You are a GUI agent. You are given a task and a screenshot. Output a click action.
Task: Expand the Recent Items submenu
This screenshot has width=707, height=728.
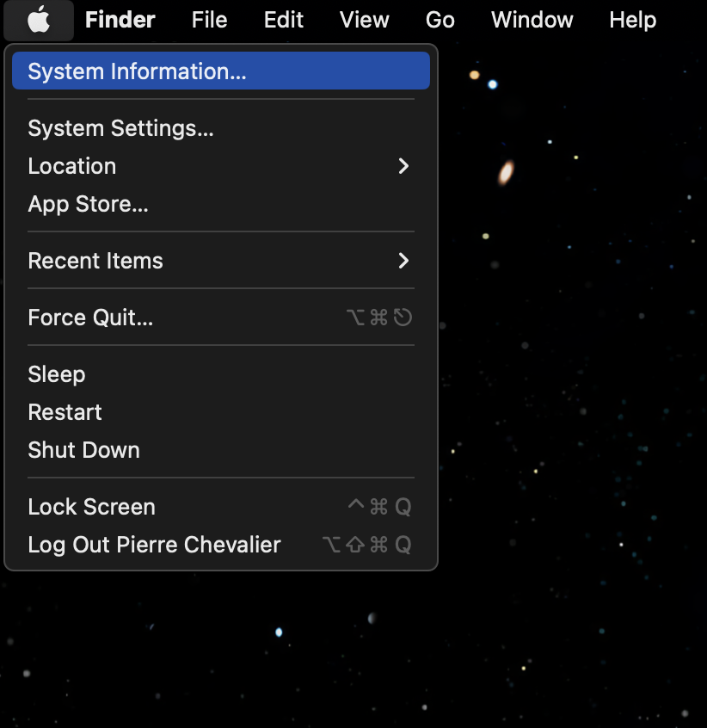(221, 261)
